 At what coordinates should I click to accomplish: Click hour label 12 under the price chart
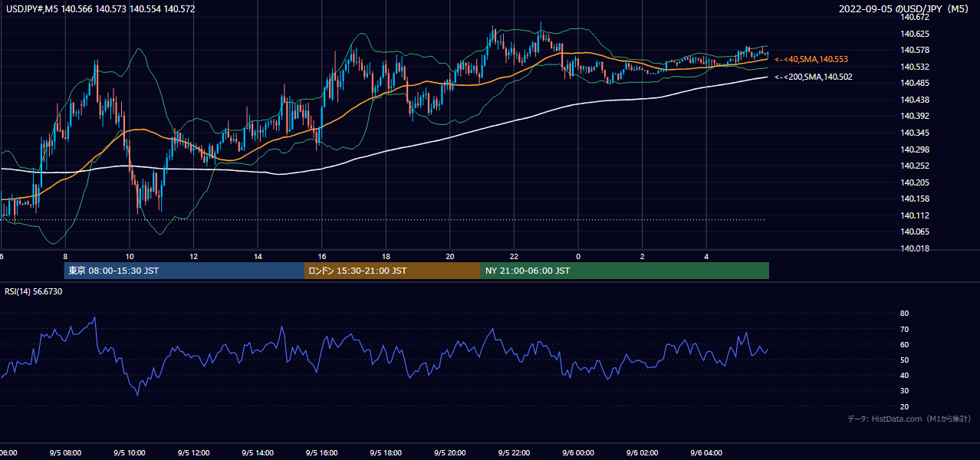point(193,256)
